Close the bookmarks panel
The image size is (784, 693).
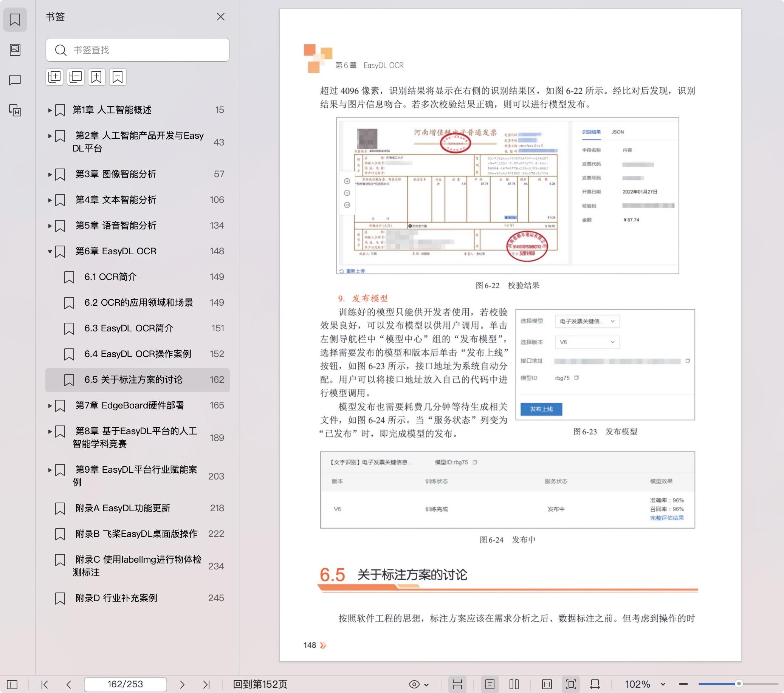(220, 17)
